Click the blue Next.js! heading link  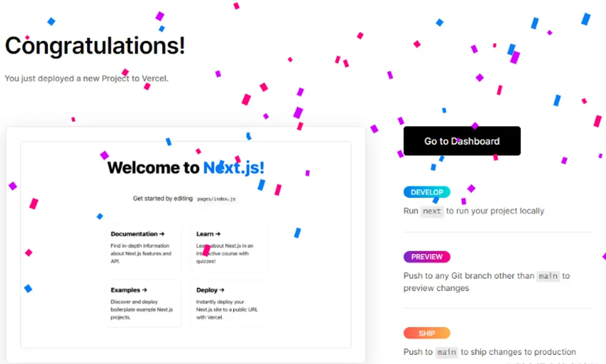(x=234, y=168)
